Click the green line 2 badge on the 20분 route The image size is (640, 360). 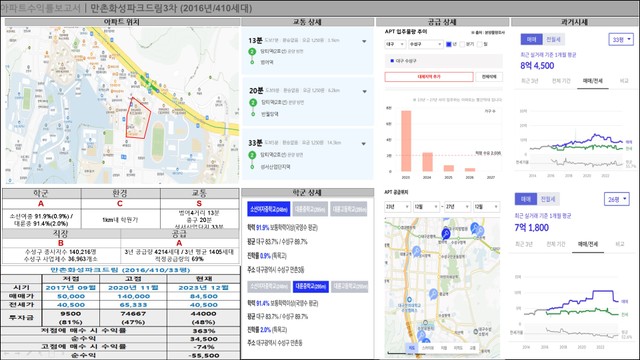point(253,102)
